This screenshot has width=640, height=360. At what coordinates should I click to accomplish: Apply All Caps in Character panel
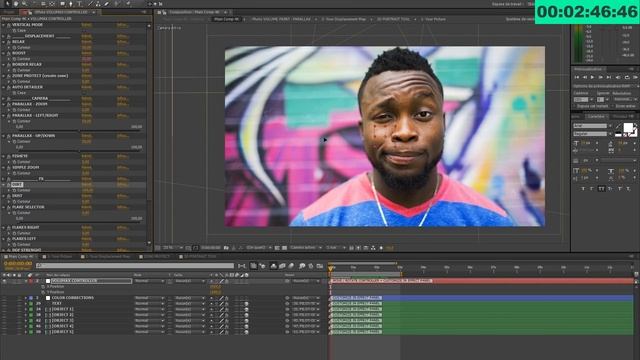pos(601,188)
